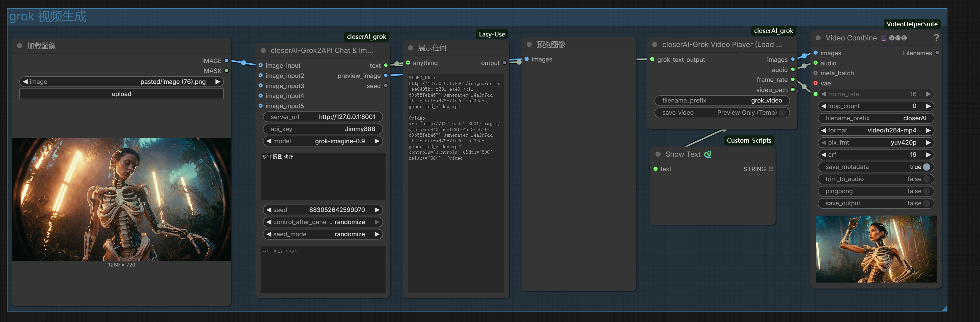Click the upload button
This screenshot has width=980, height=322.
tap(121, 94)
